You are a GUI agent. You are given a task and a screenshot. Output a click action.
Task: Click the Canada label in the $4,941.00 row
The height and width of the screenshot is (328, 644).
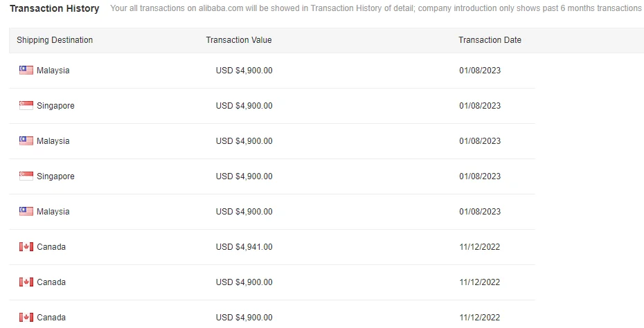(x=51, y=247)
